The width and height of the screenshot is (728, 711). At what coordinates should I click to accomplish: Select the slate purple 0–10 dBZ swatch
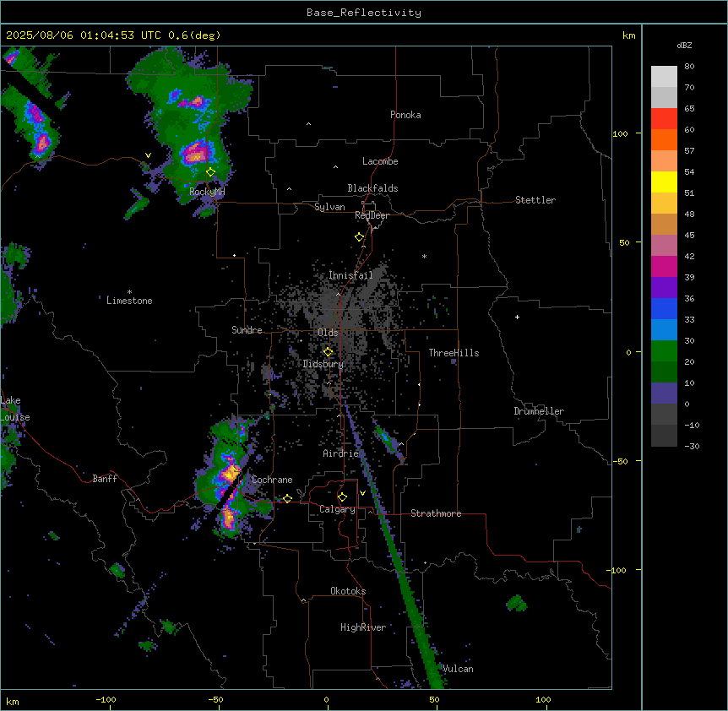664,393
